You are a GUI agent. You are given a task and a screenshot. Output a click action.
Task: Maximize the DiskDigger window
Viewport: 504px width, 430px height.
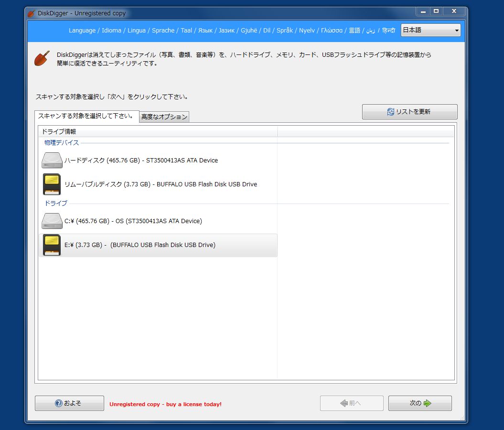(436, 11)
